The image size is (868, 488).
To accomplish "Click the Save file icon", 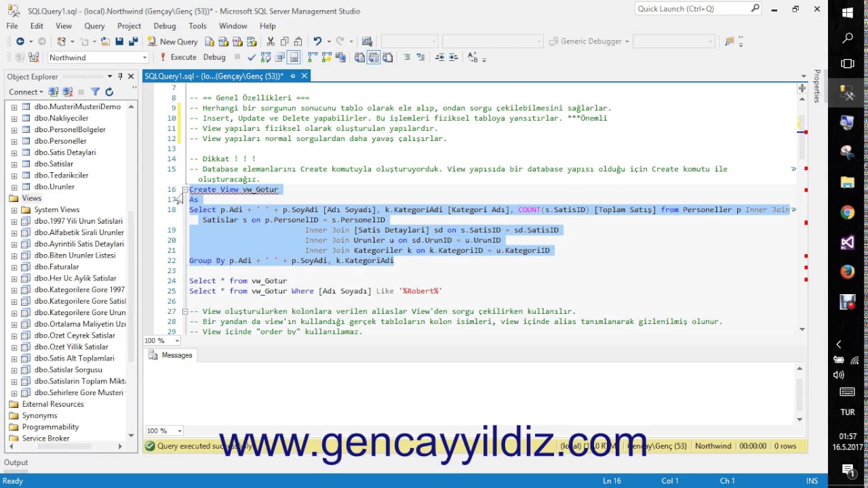I will pyautogui.click(x=119, y=41).
